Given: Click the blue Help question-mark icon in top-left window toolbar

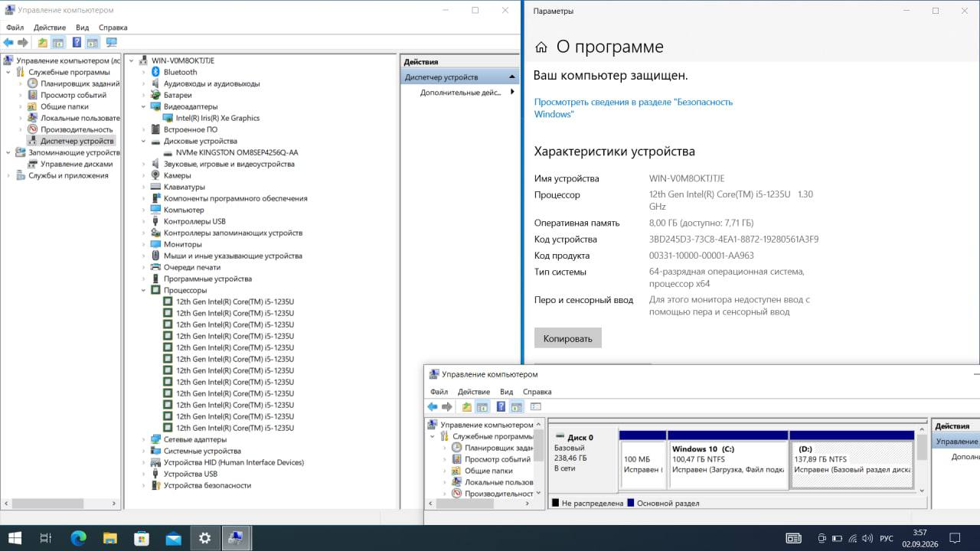Looking at the screenshot, I should point(77,43).
